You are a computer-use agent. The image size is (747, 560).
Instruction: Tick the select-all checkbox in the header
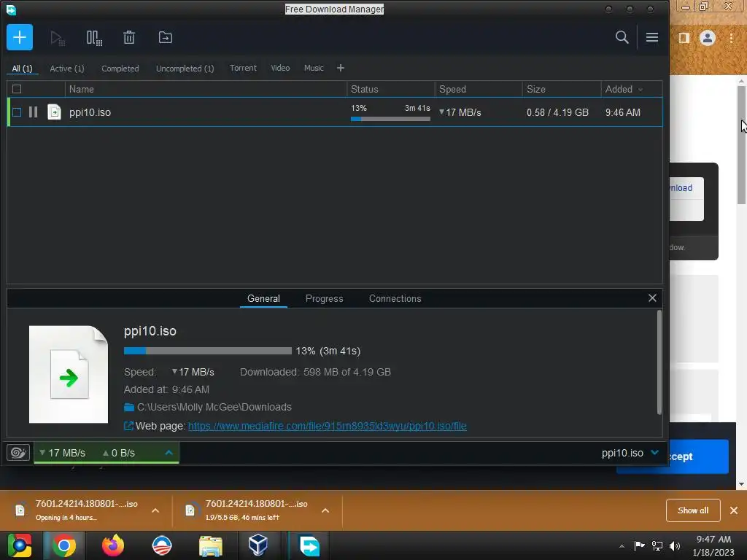click(17, 89)
